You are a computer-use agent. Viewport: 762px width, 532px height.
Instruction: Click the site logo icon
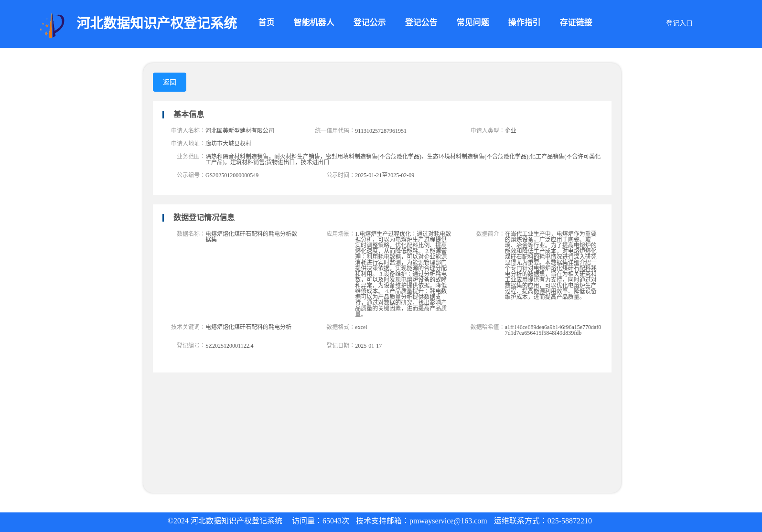click(x=52, y=26)
